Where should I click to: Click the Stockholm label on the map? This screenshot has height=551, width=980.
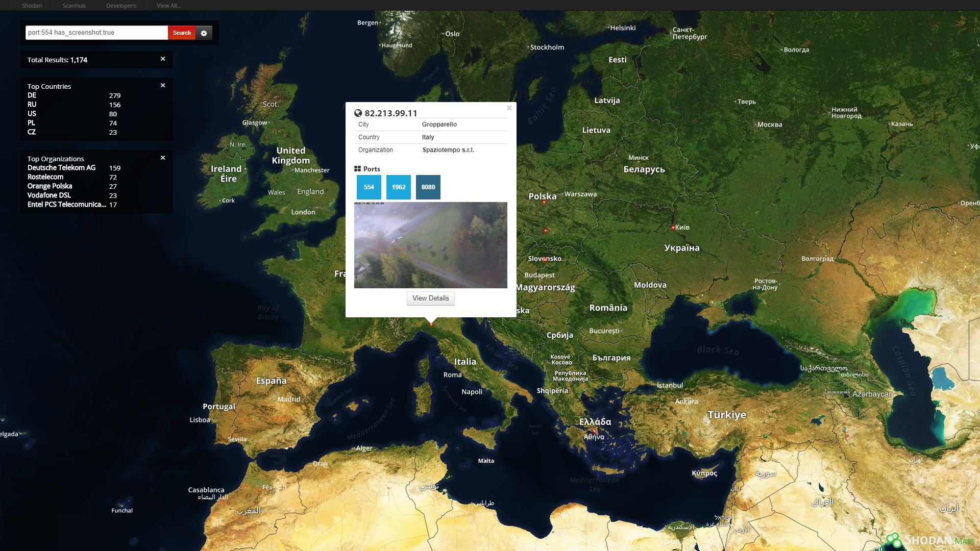point(547,47)
